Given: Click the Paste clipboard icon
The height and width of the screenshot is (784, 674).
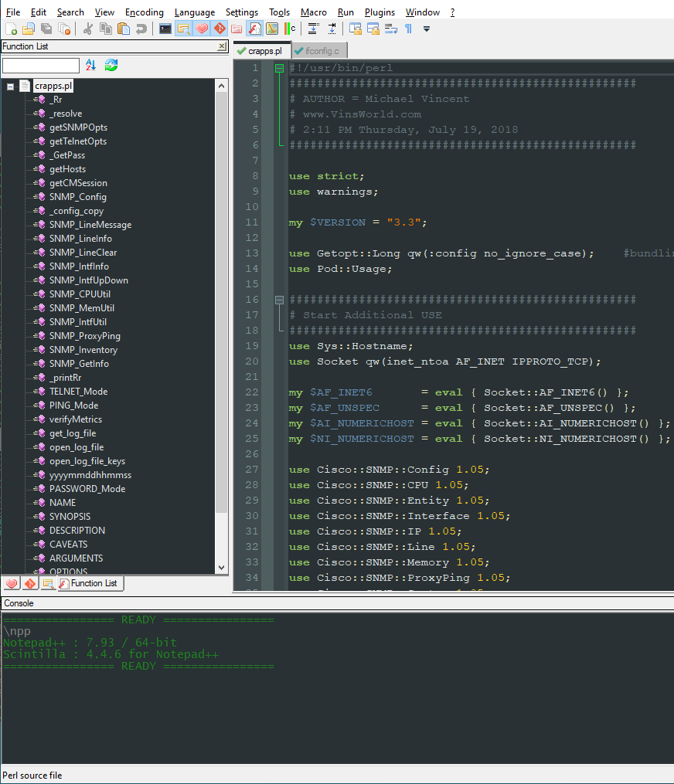Looking at the screenshot, I should click(124, 29).
